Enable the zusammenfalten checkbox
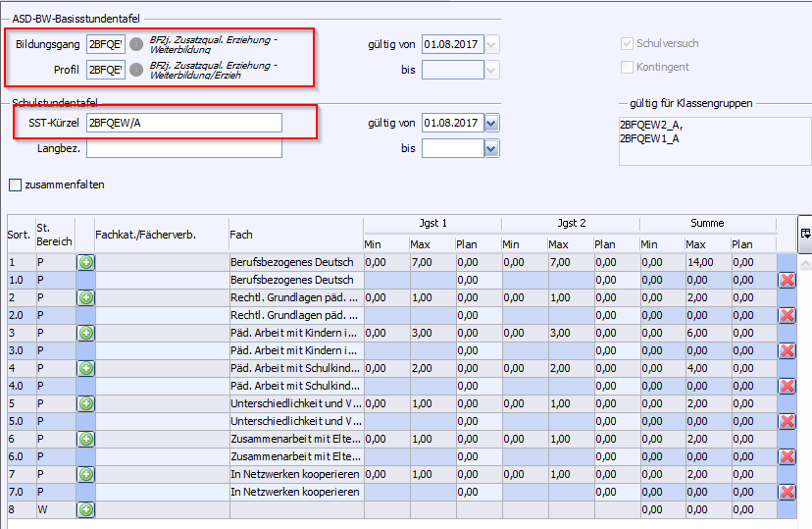The width and height of the screenshot is (812, 529). (x=15, y=185)
